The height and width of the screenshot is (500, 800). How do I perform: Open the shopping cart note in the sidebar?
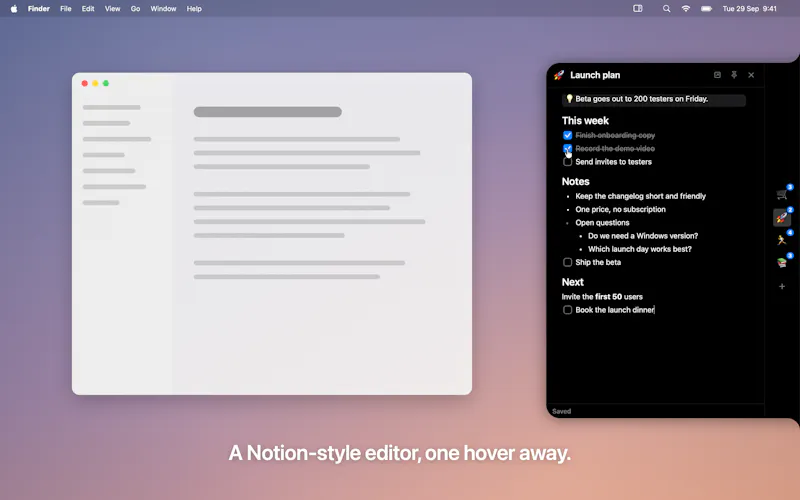tap(781, 194)
